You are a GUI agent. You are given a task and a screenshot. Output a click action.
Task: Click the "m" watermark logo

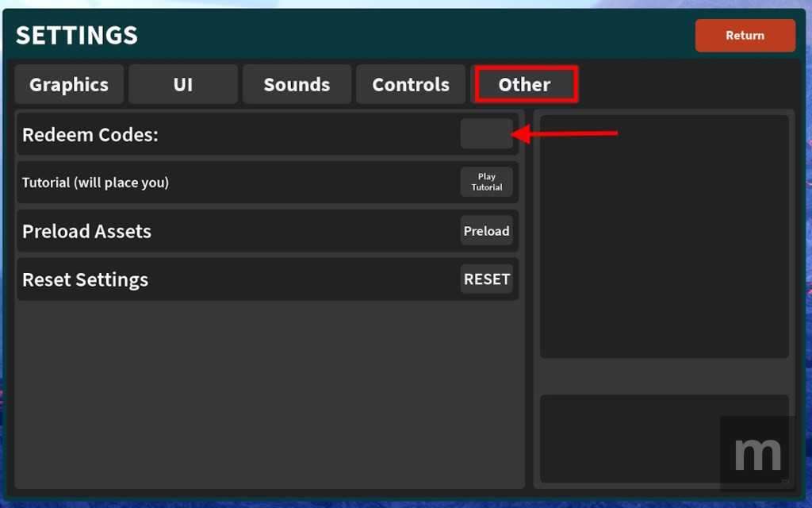coord(756,452)
